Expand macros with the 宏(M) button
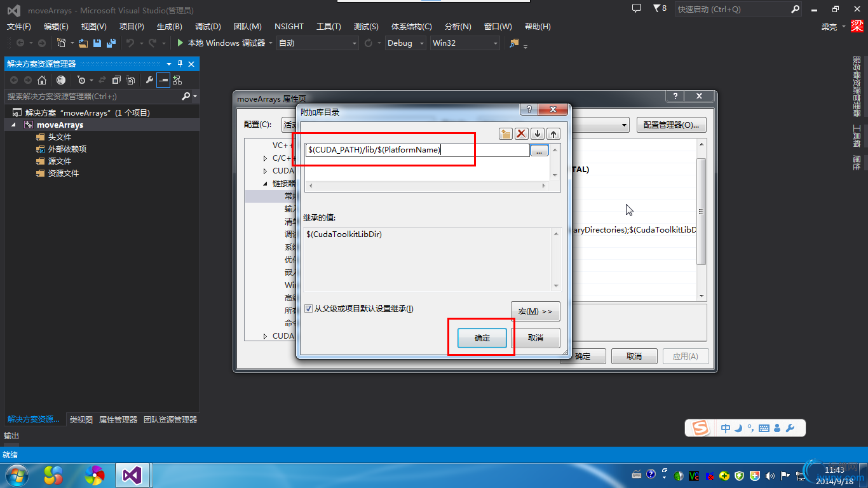 point(535,311)
